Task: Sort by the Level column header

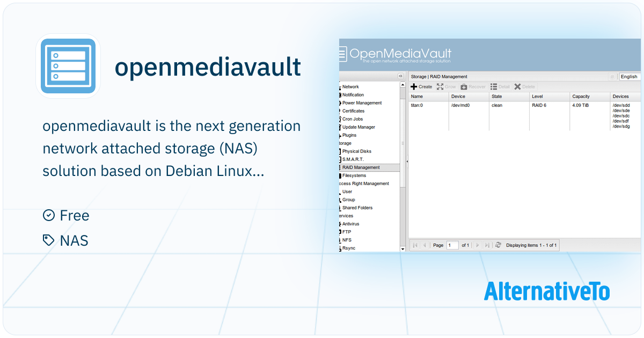Action: pos(550,97)
